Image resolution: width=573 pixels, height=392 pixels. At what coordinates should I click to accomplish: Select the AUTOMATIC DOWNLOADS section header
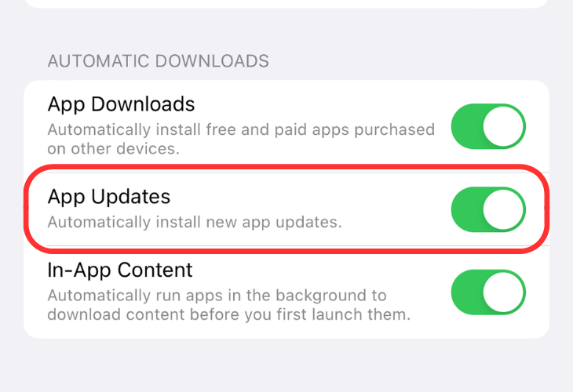click(159, 61)
